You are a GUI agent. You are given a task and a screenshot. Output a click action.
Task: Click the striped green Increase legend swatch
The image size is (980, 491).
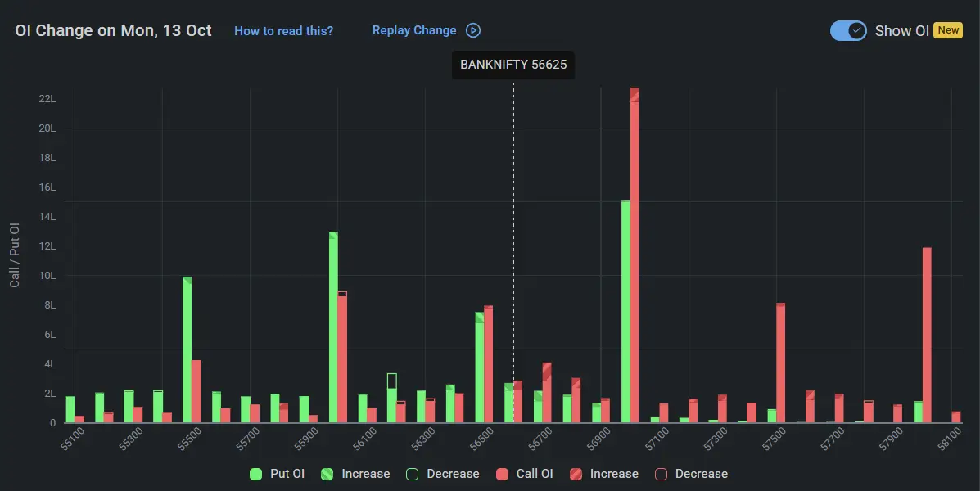pyautogui.click(x=327, y=474)
